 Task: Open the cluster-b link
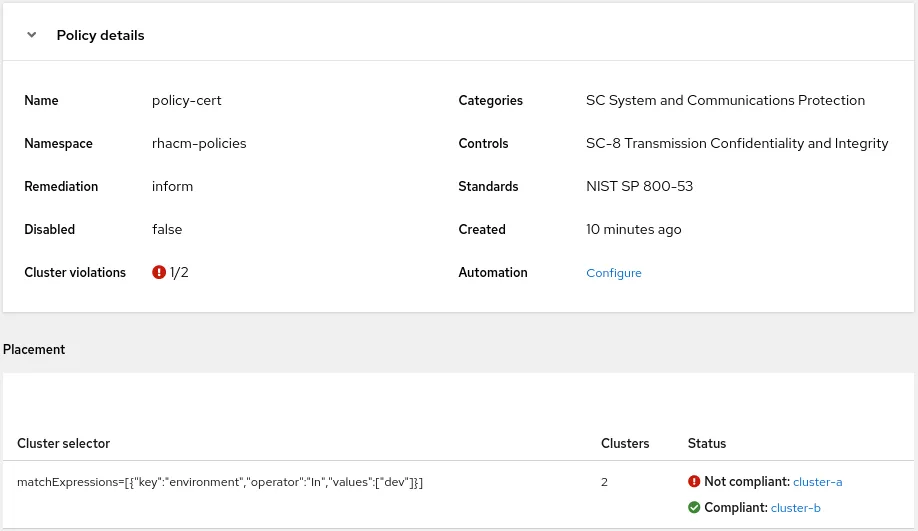pos(795,508)
